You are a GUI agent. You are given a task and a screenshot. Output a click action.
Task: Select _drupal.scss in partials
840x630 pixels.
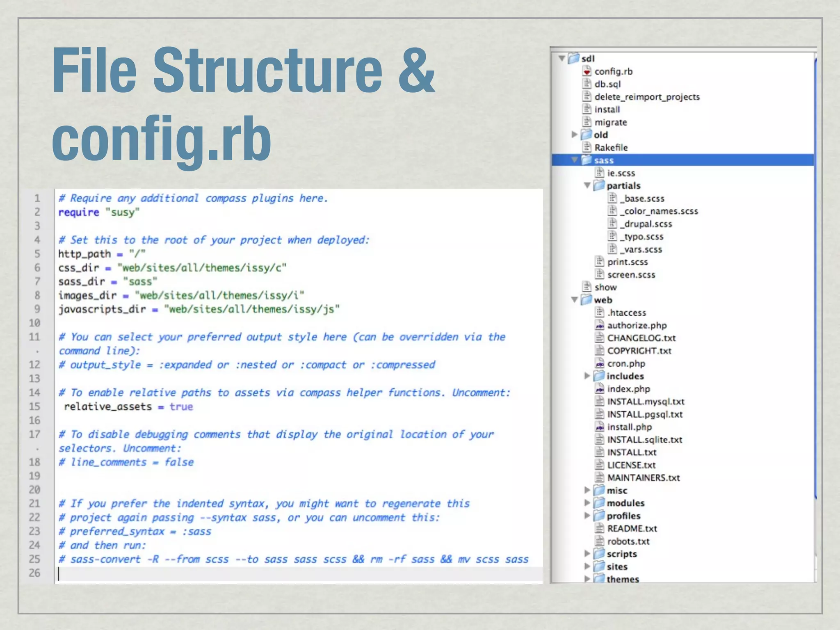646,224
